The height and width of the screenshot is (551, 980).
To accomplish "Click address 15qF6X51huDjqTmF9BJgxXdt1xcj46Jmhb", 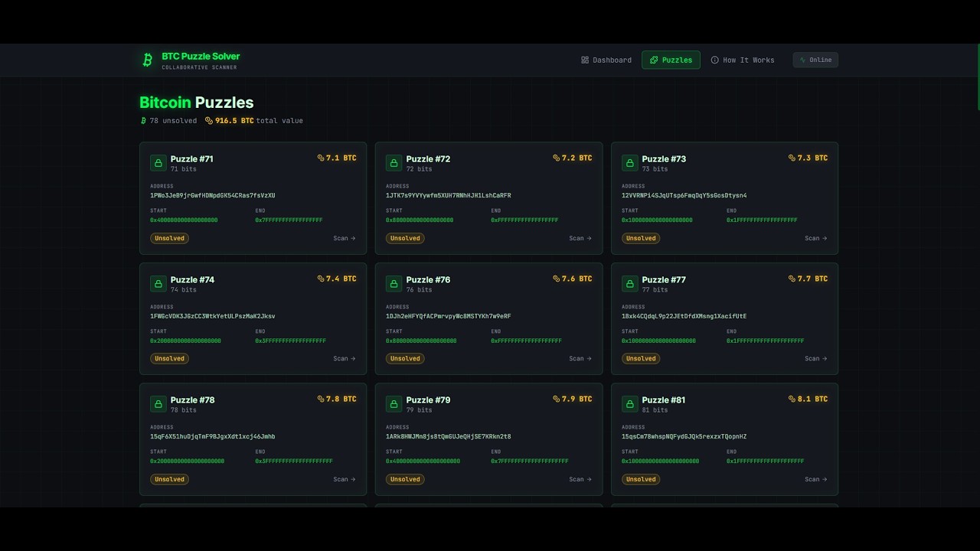I will pos(213,436).
